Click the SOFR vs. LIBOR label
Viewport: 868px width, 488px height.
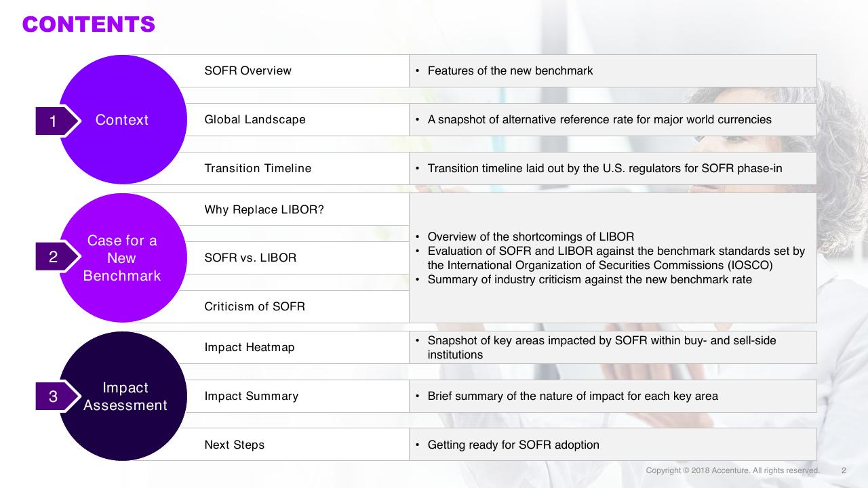coord(250,258)
